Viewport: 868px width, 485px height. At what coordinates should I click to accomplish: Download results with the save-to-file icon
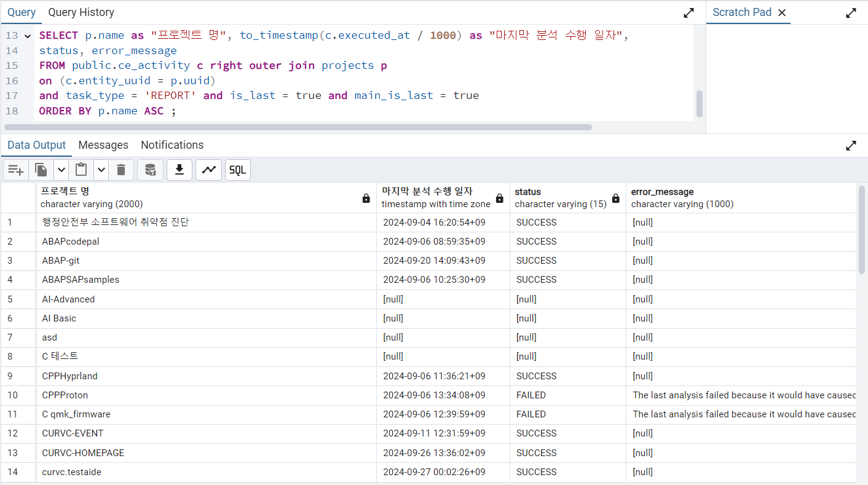[180, 170]
